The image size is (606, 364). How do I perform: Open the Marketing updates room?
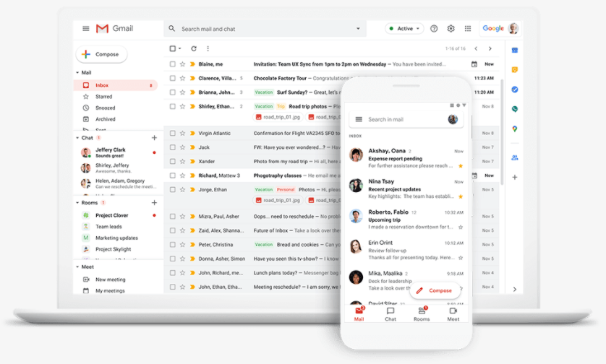[116, 238]
